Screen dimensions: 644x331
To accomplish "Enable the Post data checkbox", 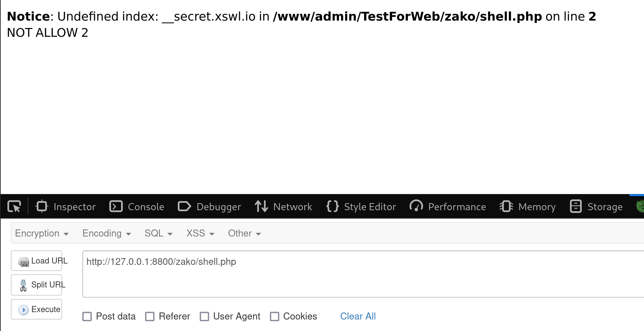I will point(87,316).
